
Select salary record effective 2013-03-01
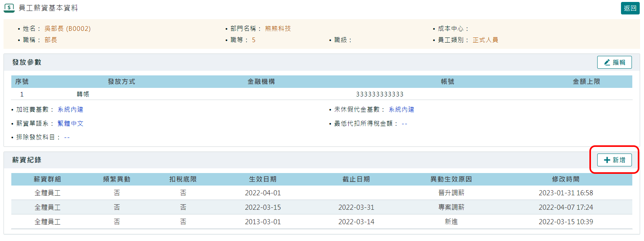click(x=263, y=222)
